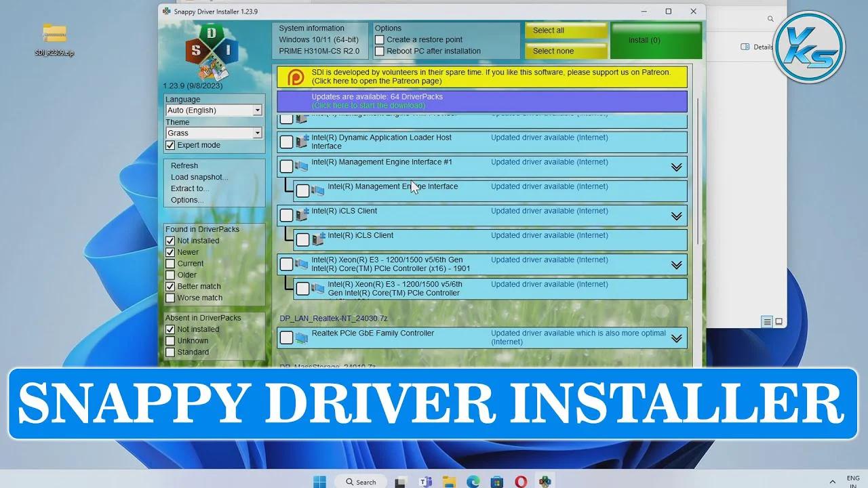868x488 pixels.
Task: Enable the Unknown filter checkbox
Action: pyautogui.click(x=170, y=341)
